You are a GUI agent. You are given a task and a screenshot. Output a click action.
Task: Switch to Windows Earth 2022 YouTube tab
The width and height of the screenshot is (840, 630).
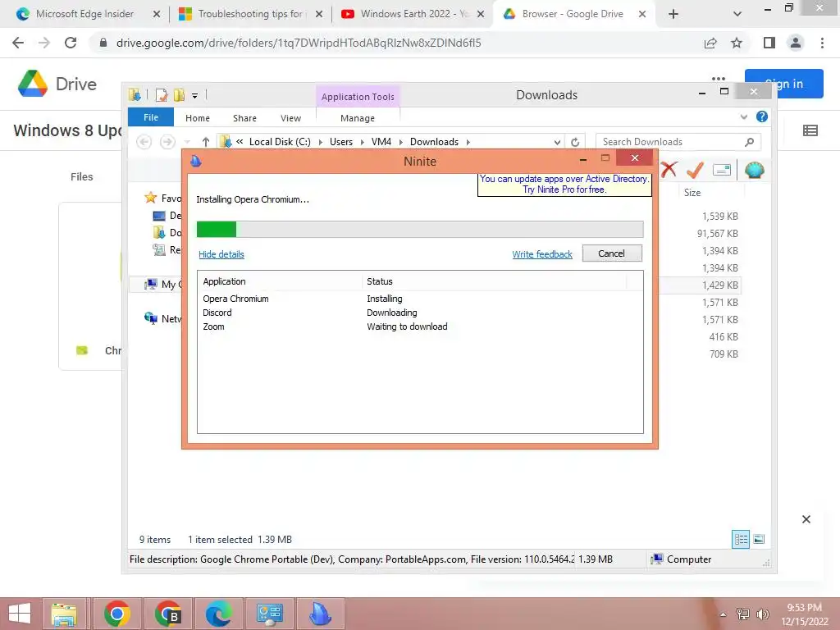[x=413, y=14]
